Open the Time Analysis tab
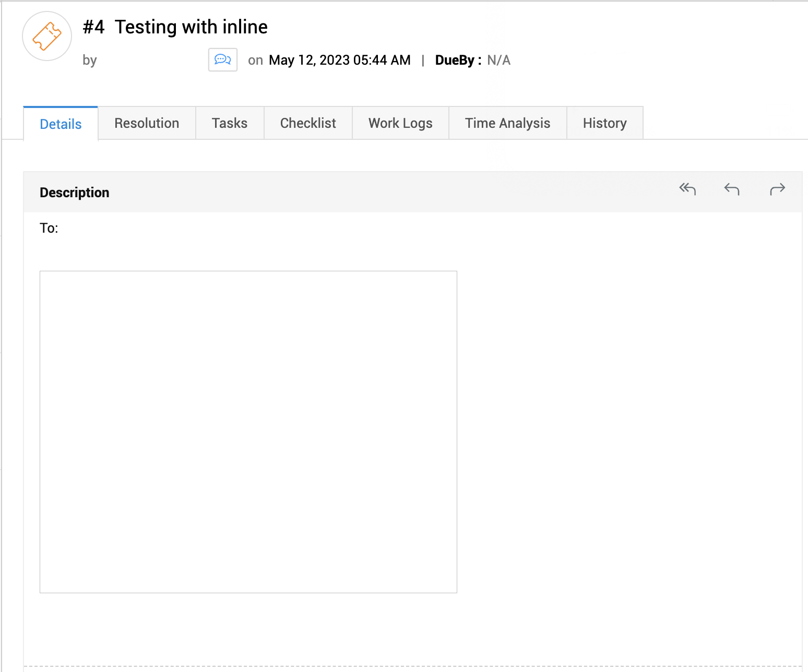Viewport: 808px width, 672px height. (507, 123)
